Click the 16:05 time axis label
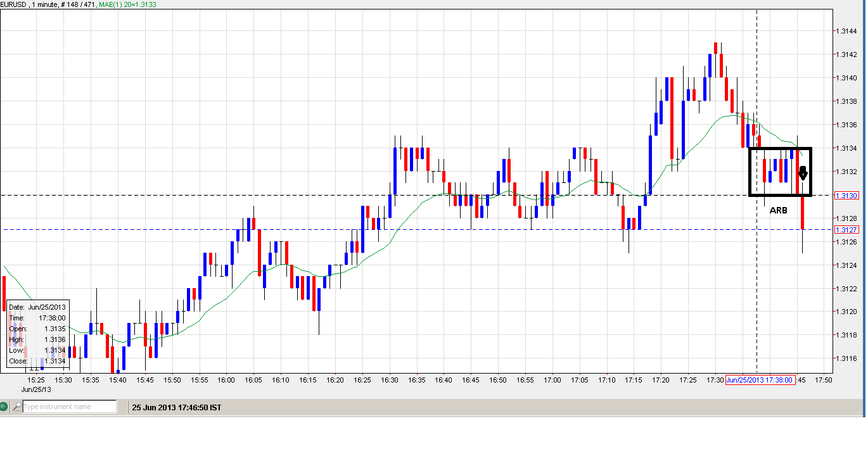The width and height of the screenshot is (868, 461). tap(253, 380)
